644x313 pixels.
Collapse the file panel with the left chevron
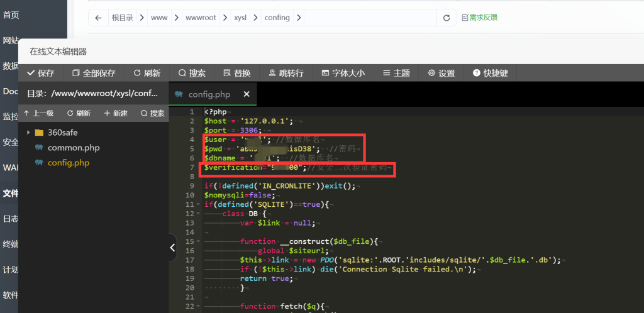tap(172, 248)
